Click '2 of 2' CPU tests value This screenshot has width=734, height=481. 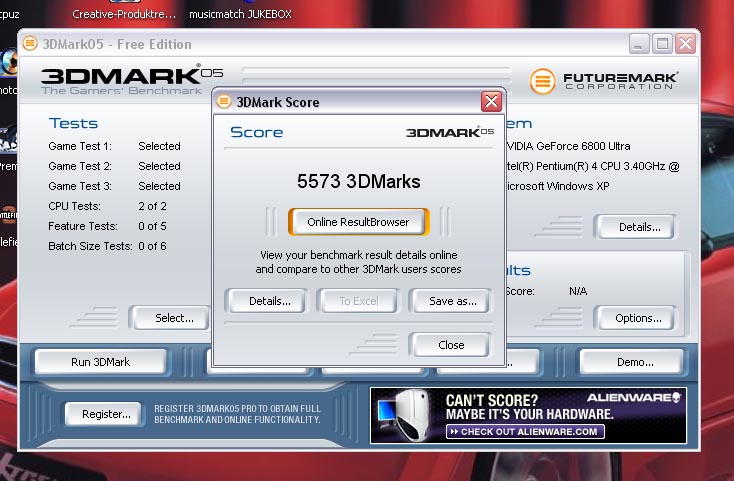point(152,206)
